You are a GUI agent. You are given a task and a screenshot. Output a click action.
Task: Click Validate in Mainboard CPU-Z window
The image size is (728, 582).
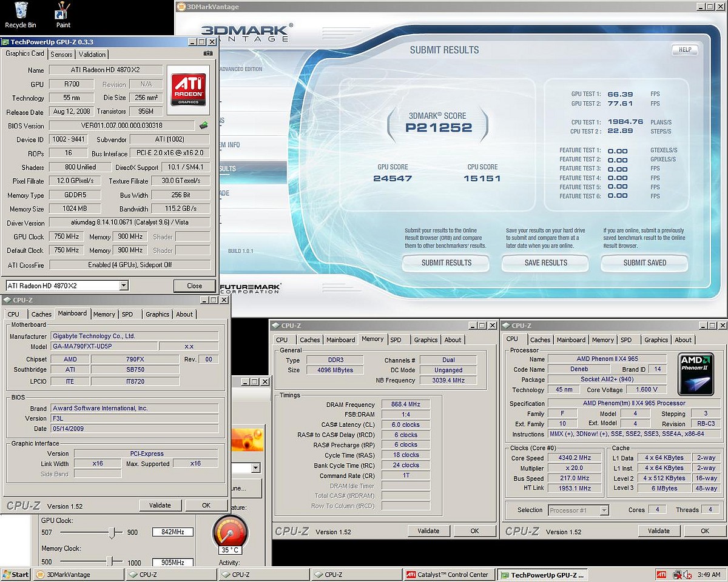160,505
